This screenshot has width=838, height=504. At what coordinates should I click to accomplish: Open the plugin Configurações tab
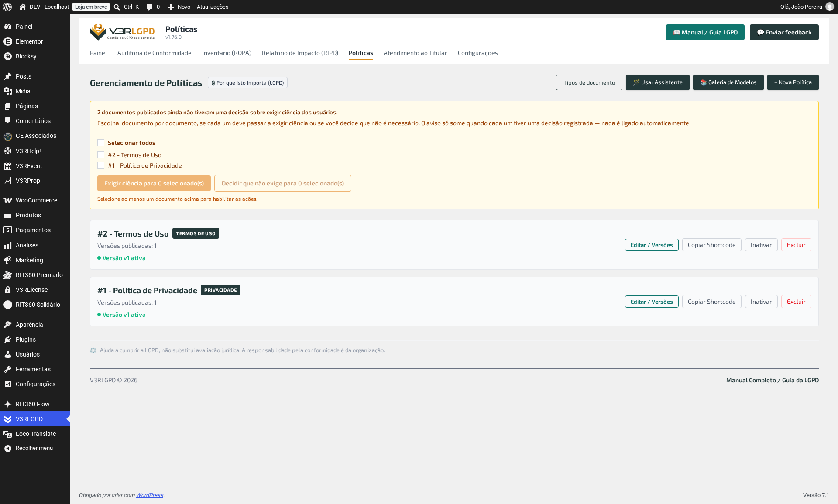click(478, 53)
